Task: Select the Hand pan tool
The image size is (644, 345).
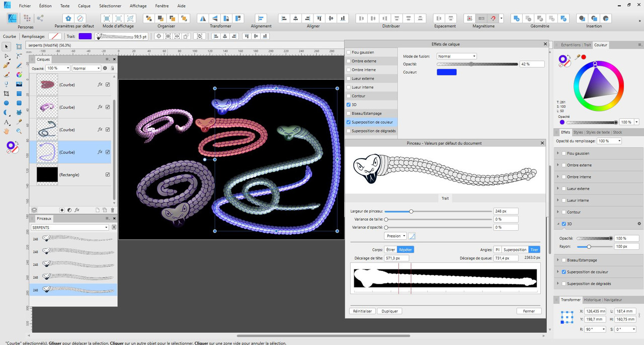Action: click(x=7, y=131)
